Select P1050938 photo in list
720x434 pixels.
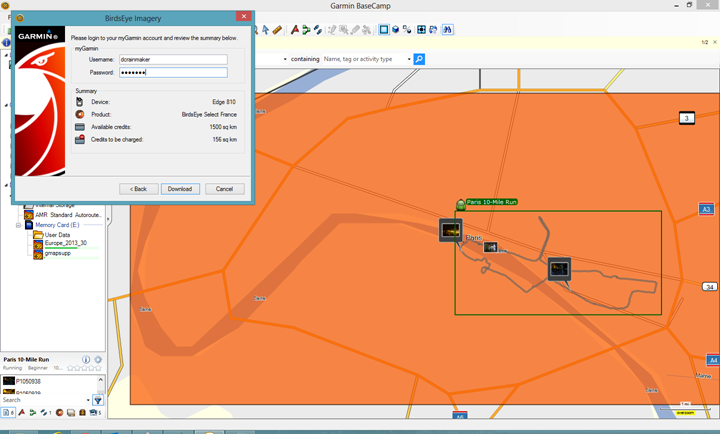pos(28,381)
